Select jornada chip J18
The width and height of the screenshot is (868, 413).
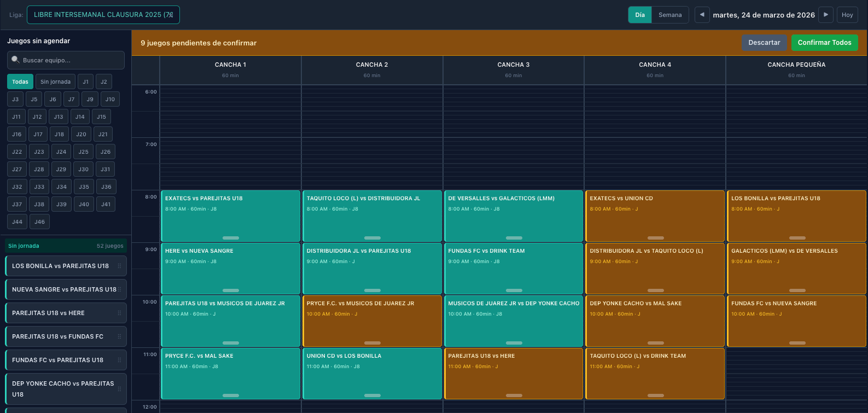coord(59,134)
